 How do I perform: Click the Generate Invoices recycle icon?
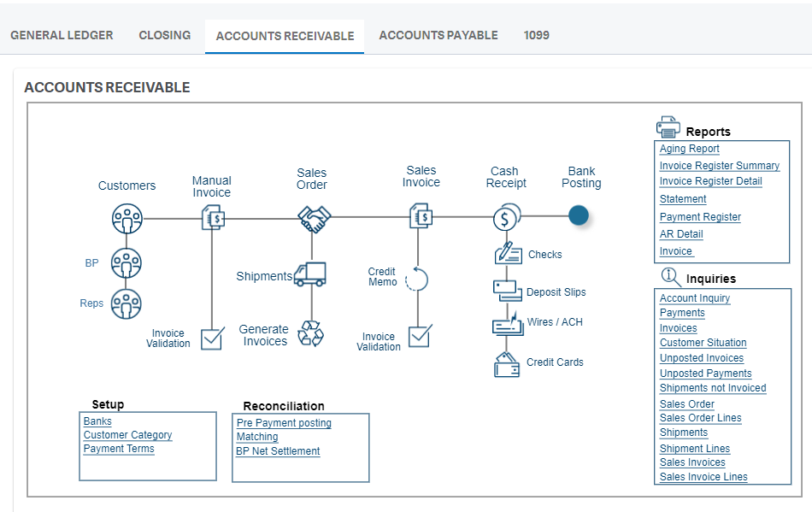[311, 333]
